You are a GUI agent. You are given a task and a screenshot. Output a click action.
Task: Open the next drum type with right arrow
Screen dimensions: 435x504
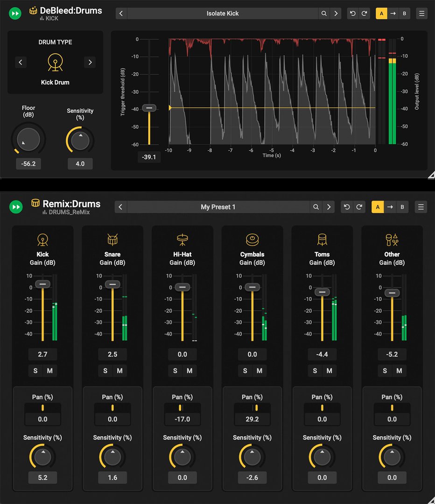90,62
